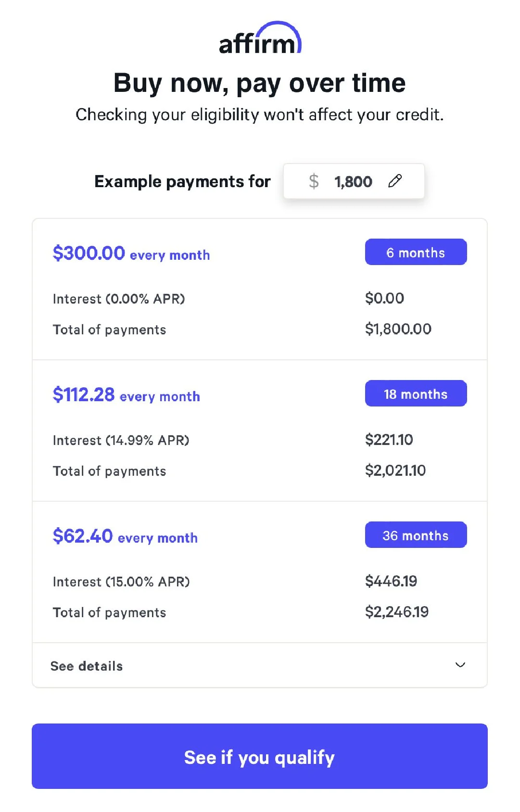Click the Buy now, pay over time title
The image size is (520, 812).
(x=260, y=83)
